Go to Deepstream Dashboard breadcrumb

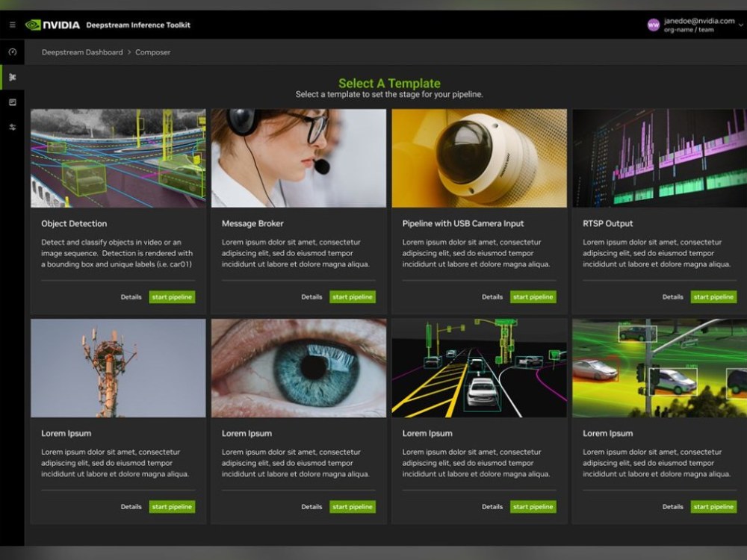[x=82, y=52]
